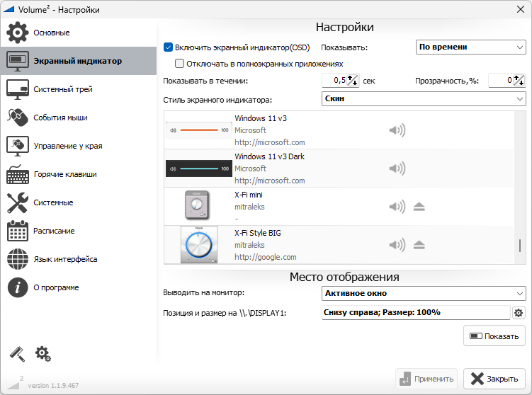
Task: Open the Стиль экранного индикатора dropdown (Скин)
Action: coord(424,98)
